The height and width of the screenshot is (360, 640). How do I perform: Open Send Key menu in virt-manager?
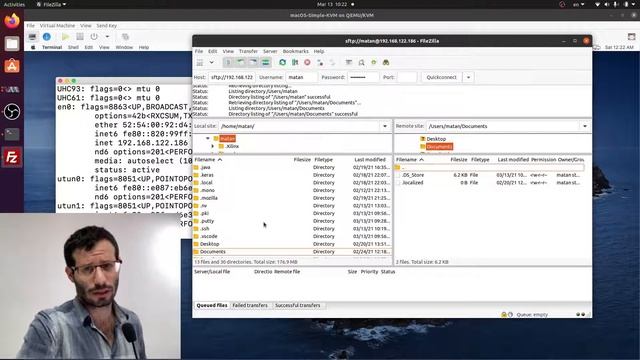tap(107, 26)
